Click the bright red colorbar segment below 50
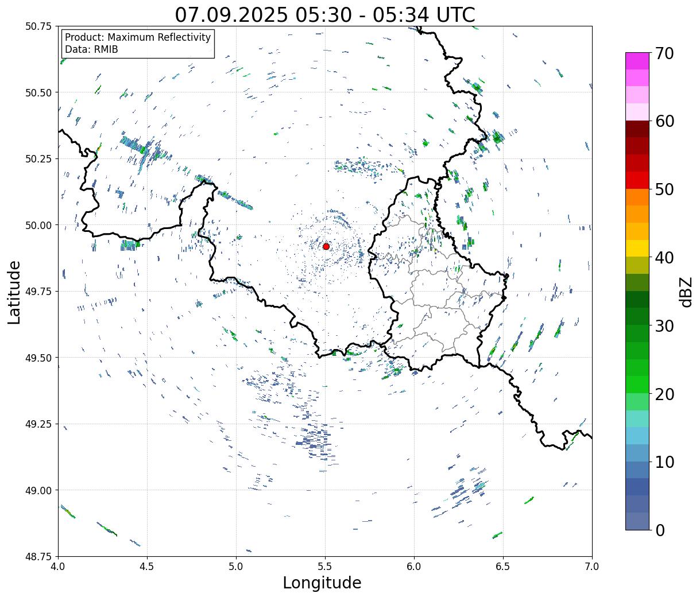Screen dimensions: 700x597 [637, 180]
